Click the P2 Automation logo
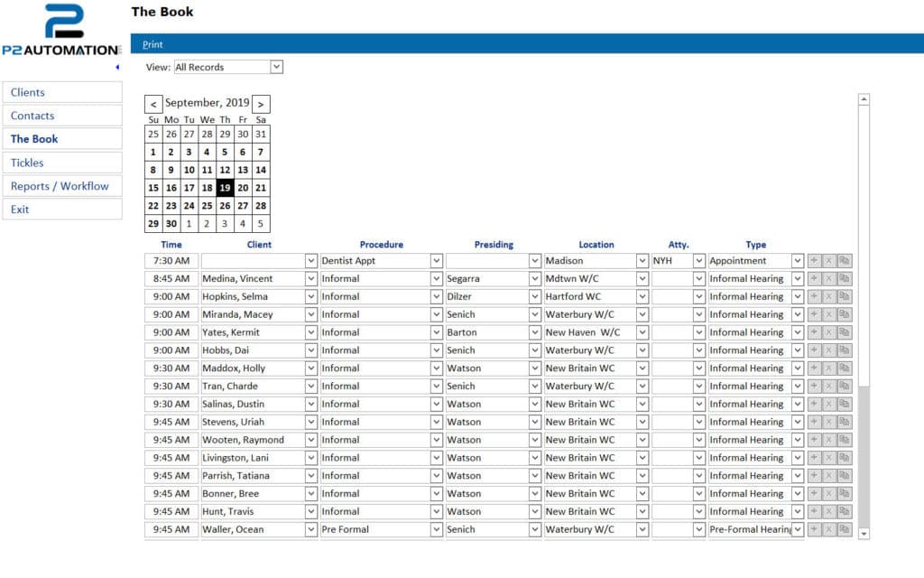This screenshot has width=924, height=578. coord(62,30)
